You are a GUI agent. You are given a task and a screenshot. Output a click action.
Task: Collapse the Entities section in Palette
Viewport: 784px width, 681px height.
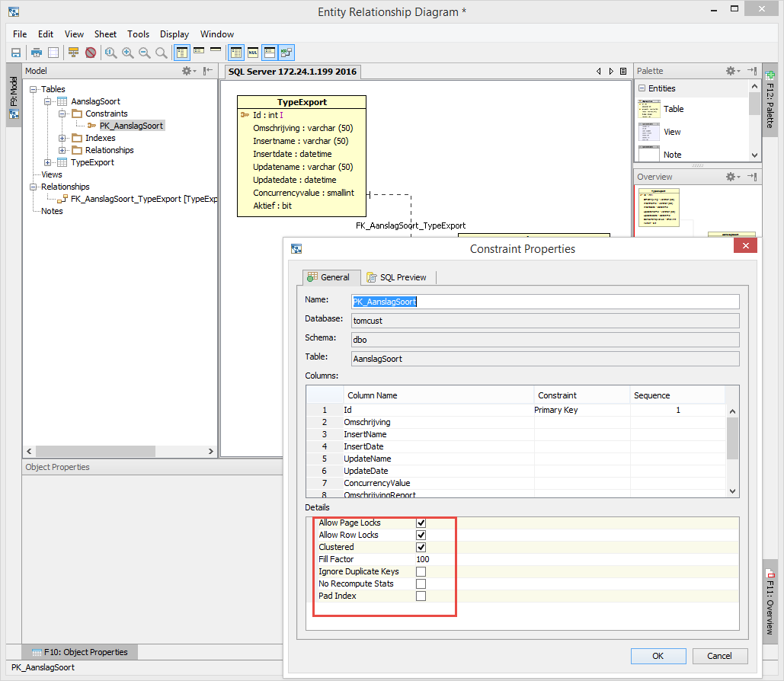(x=642, y=88)
